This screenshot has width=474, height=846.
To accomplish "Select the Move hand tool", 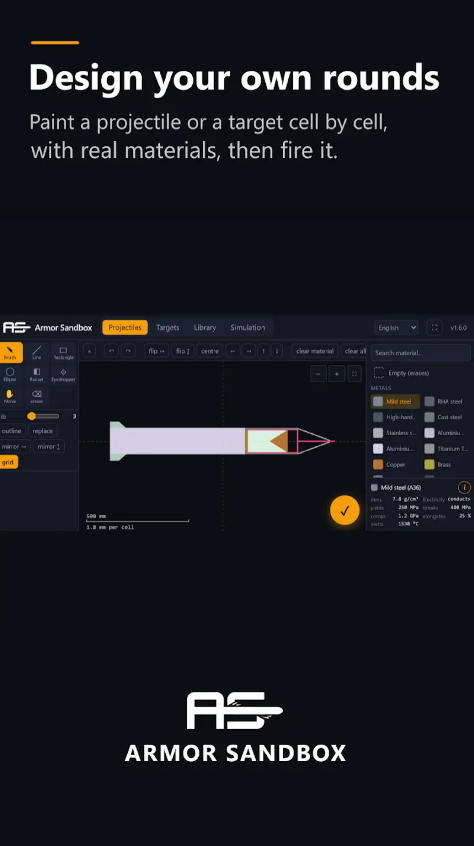I will [x=10, y=396].
